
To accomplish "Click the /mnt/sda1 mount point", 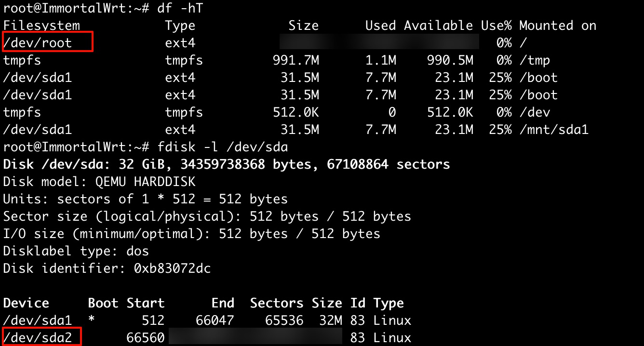I will tap(554, 130).
